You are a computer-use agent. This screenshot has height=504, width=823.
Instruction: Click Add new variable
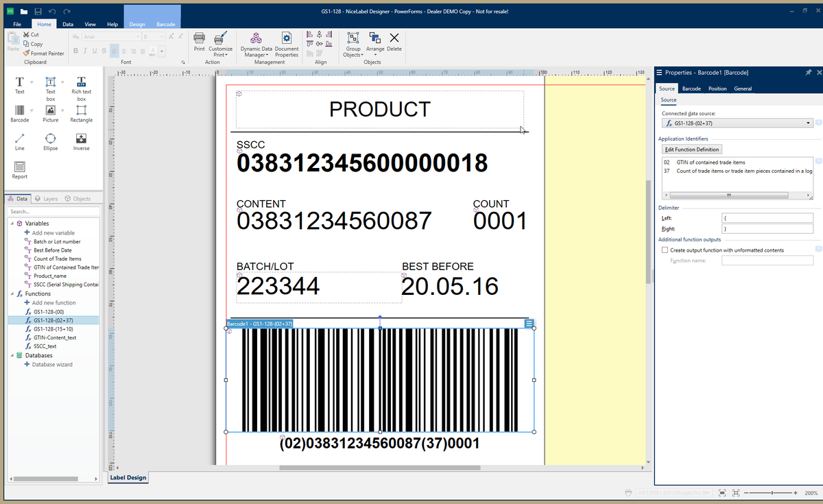coord(49,232)
